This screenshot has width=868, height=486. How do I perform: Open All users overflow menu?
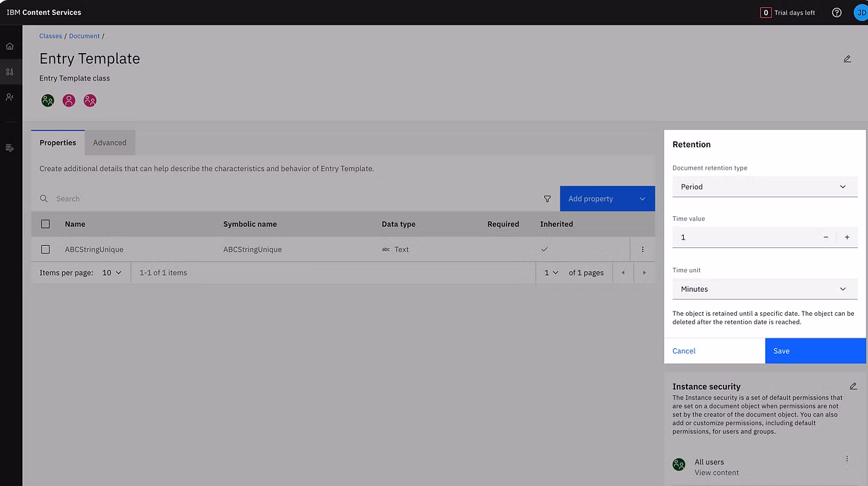coord(847,459)
